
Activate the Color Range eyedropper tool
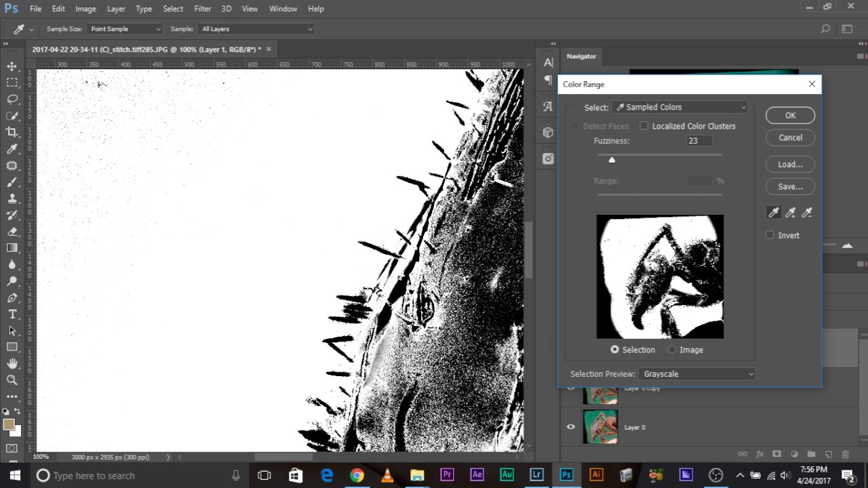click(774, 213)
